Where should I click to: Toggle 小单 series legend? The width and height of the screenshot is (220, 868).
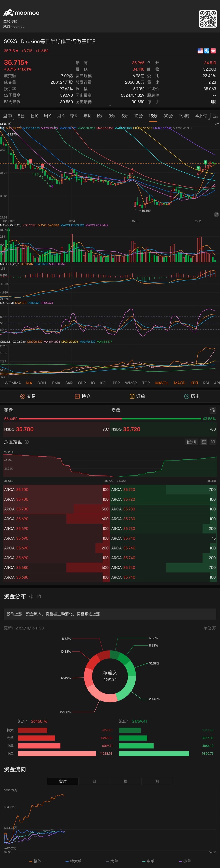pos(185,861)
